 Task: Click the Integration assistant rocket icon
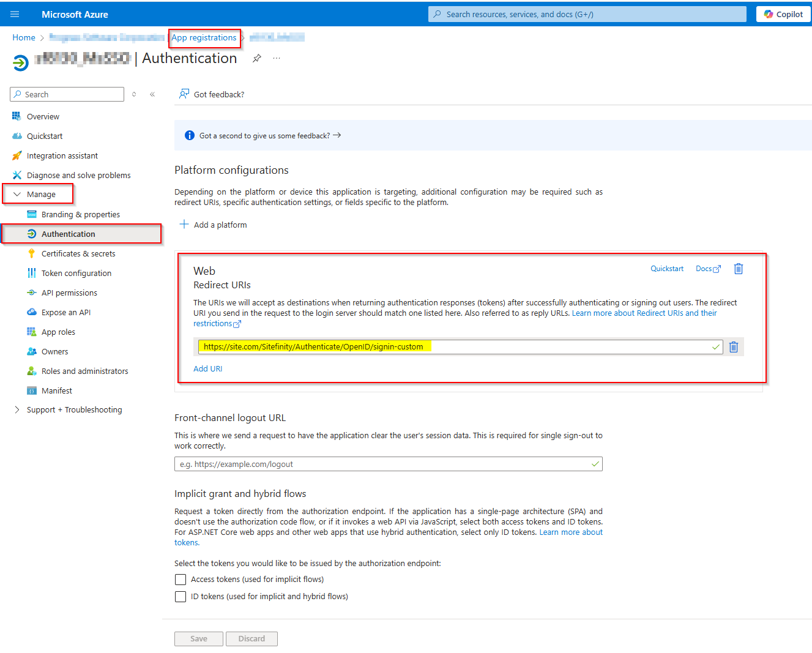point(17,155)
